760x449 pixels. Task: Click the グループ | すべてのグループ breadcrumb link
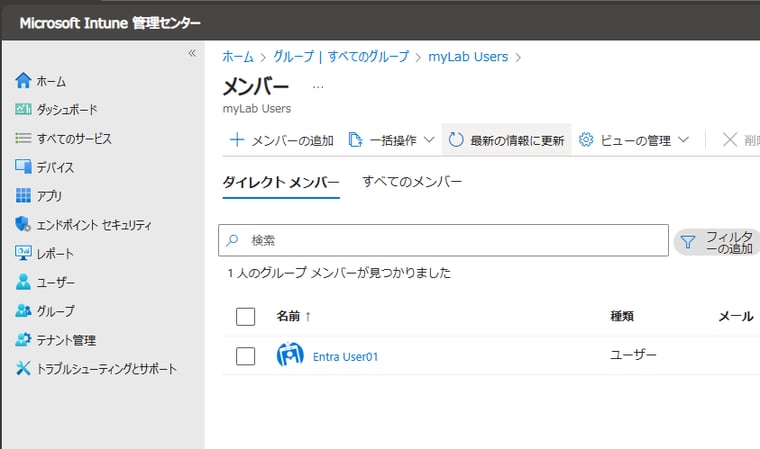tap(341, 57)
